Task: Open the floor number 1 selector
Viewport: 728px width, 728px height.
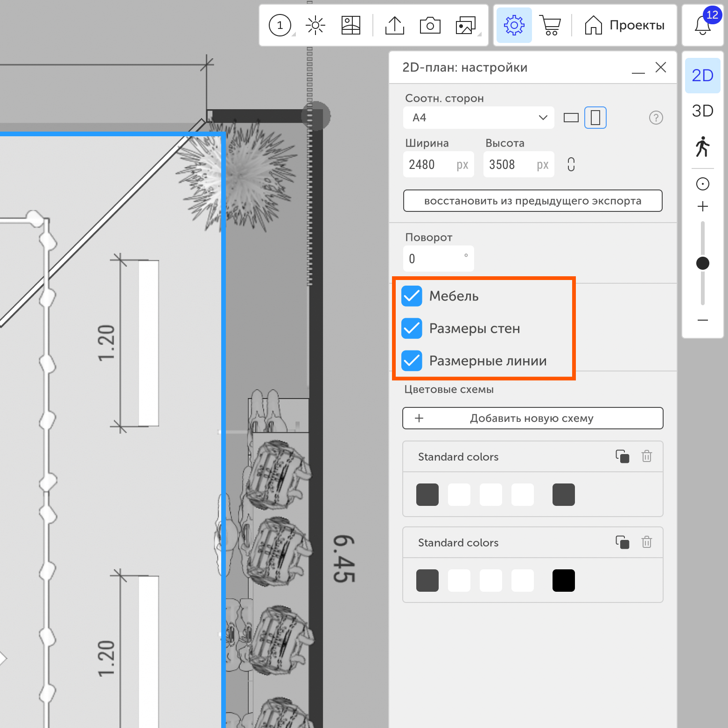Action: [280, 25]
